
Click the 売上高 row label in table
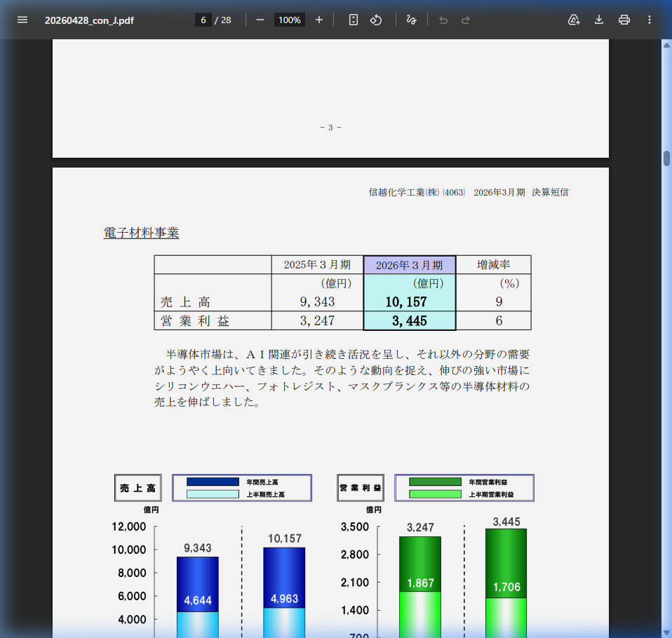[185, 302]
